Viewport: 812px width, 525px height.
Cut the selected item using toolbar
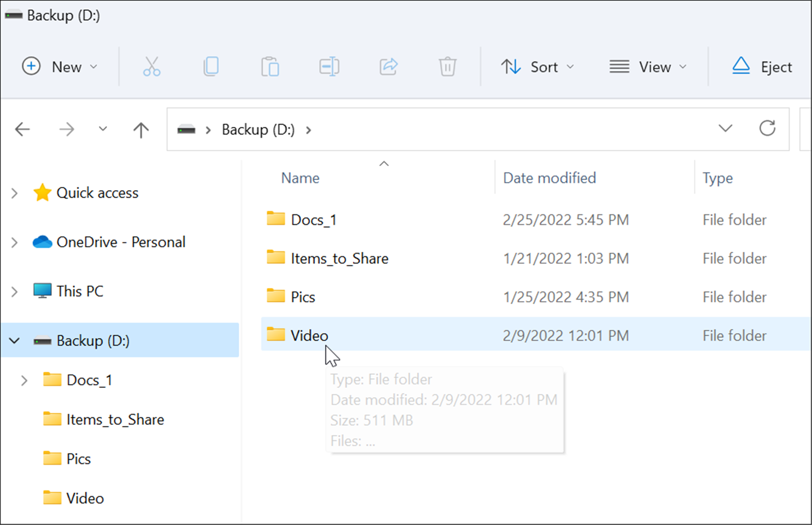click(151, 66)
